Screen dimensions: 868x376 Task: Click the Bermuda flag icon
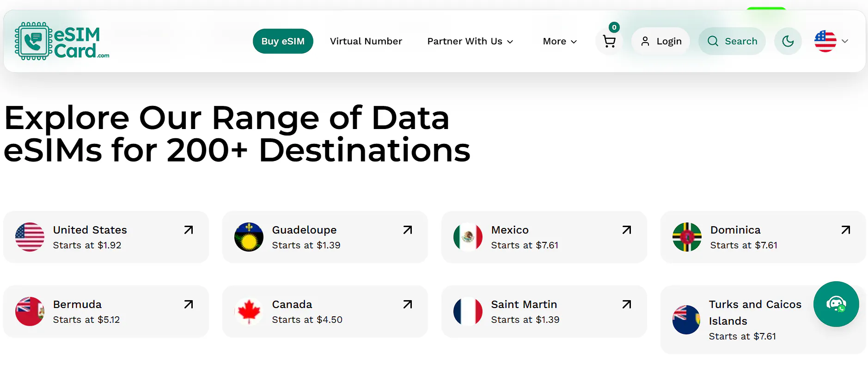click(30, 311)
